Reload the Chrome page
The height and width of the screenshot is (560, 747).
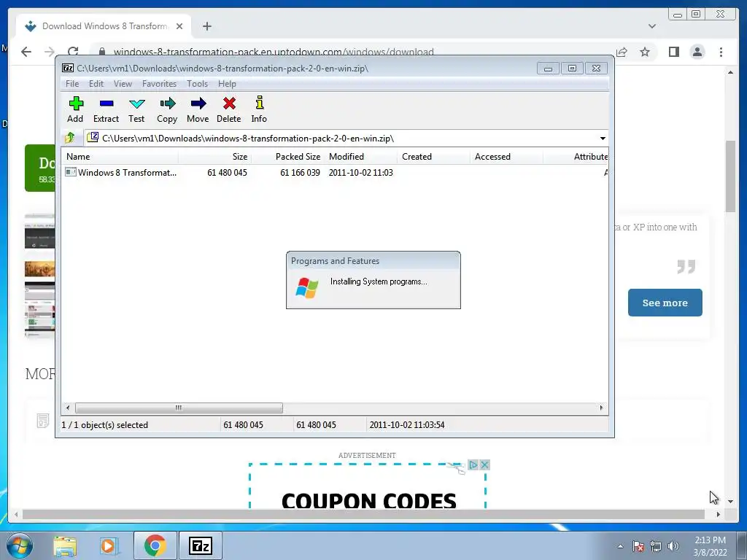click(73, 52)
